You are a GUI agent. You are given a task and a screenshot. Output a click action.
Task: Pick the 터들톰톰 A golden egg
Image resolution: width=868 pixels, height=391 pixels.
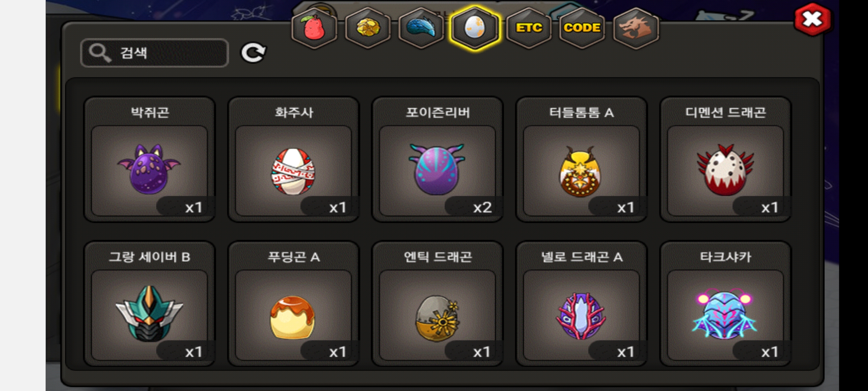(x=581, y=159)
